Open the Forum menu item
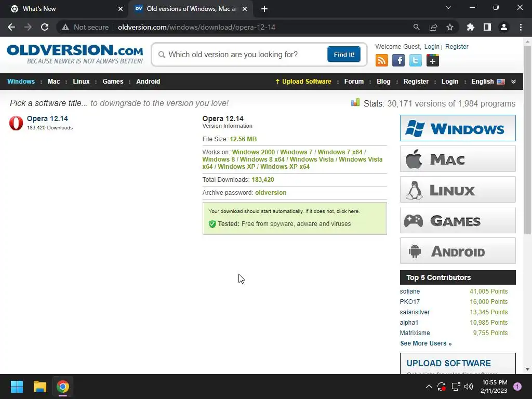The height and width of the screenshot is (399, 532). (354, 82)
